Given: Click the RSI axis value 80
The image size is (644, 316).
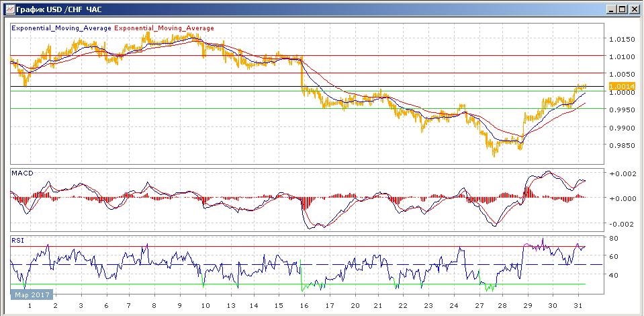Looking at the screenshot, I should pyautogui.click(x=614, y=239).
